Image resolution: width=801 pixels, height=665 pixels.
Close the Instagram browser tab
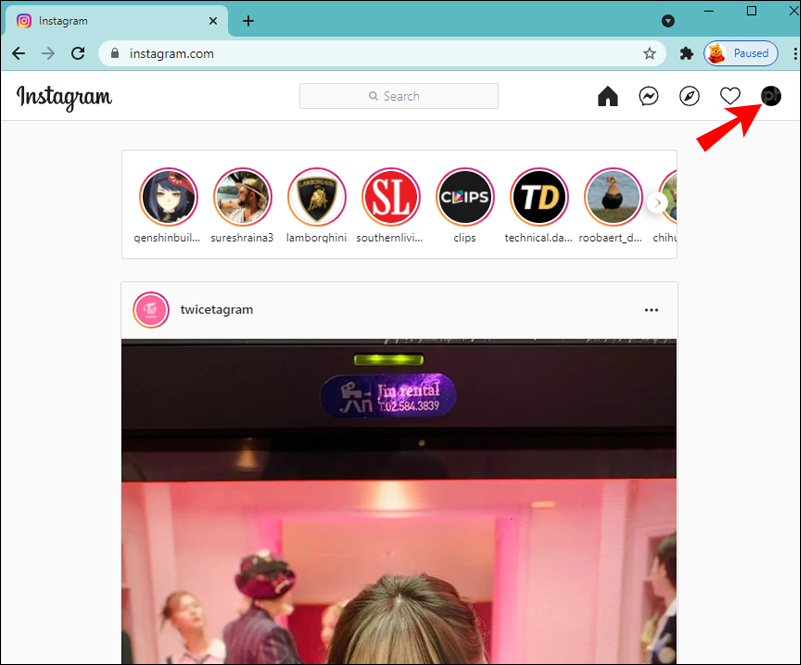coord(213,21)
